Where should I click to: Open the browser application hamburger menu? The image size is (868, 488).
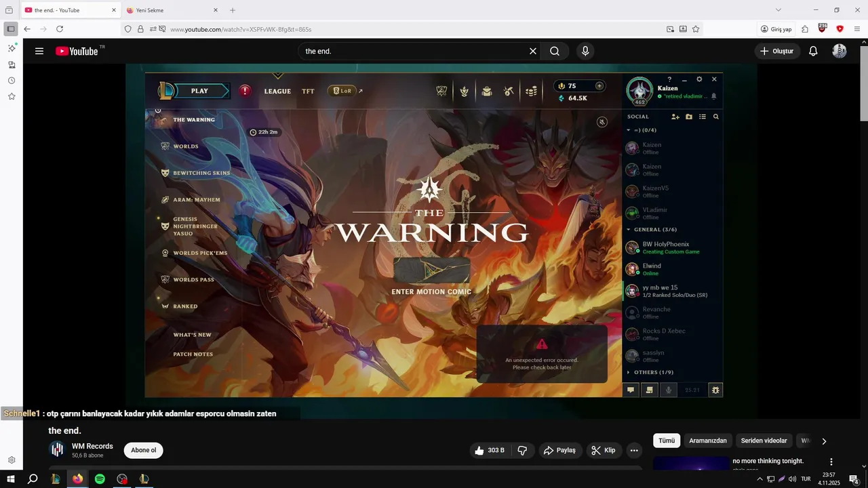[x=857, y=29]
